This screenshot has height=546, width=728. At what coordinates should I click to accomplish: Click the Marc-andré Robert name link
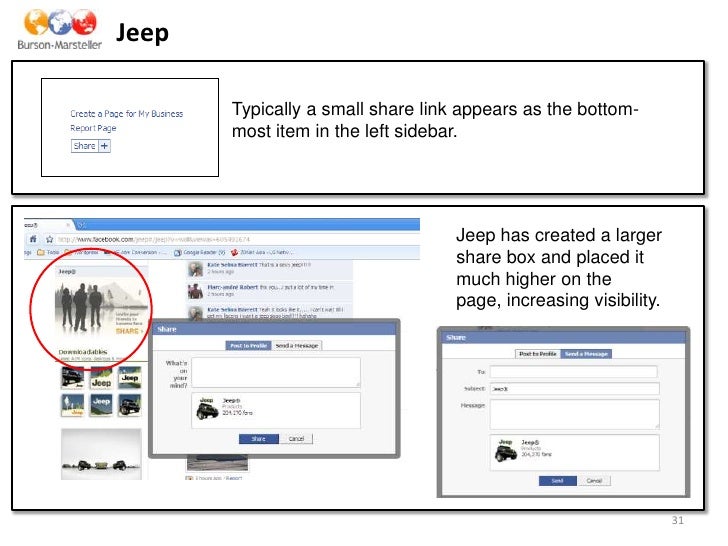point(232,287)
